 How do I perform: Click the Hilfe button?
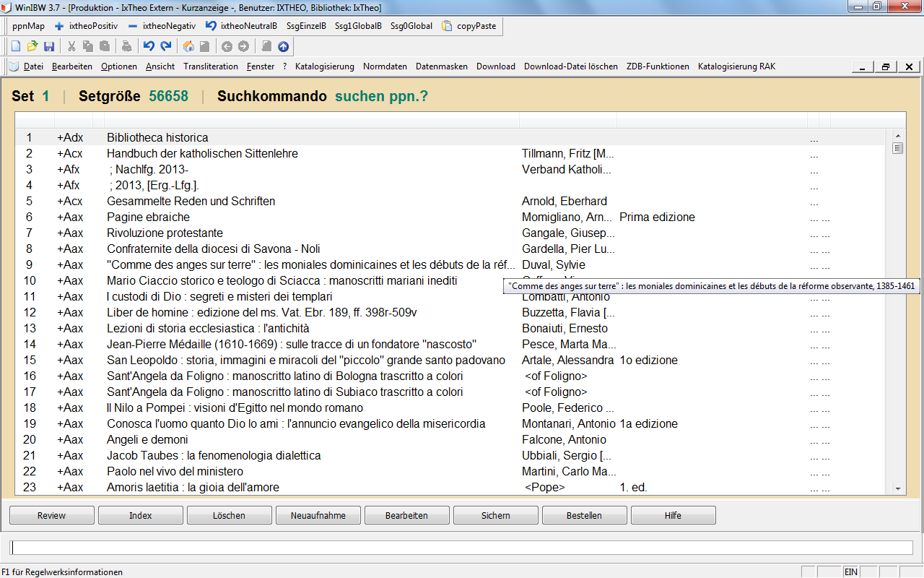click(x=674, y=516)
